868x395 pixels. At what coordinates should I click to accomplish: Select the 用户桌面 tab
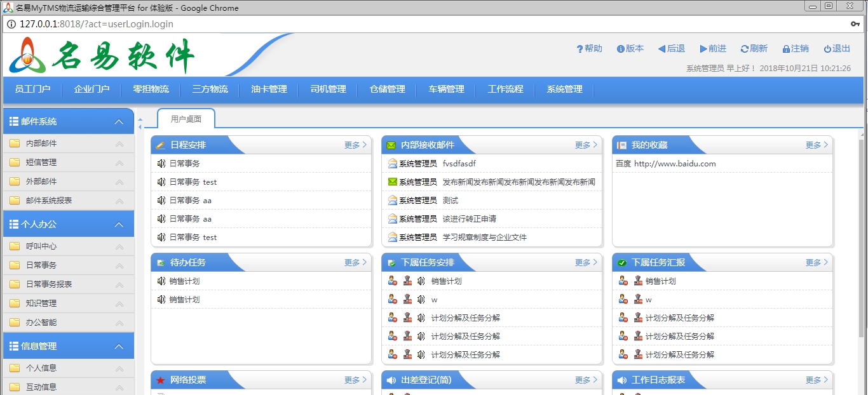pos(184,119)
